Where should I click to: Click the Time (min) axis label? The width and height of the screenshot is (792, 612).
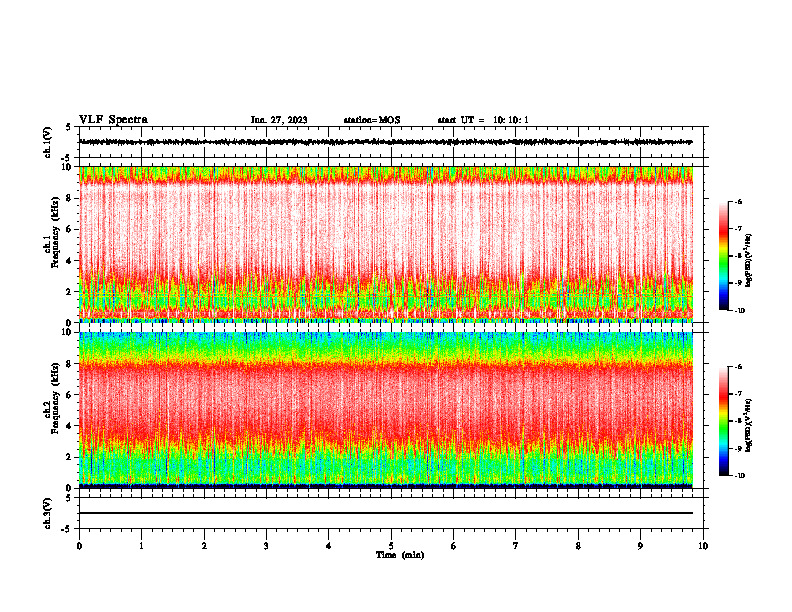click(x=400, y=555)
